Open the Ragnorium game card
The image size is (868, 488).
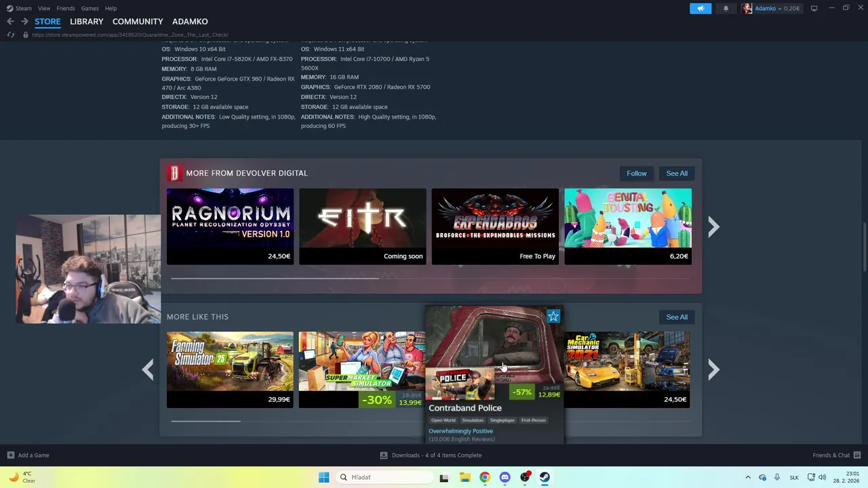(x=230, y=226)
